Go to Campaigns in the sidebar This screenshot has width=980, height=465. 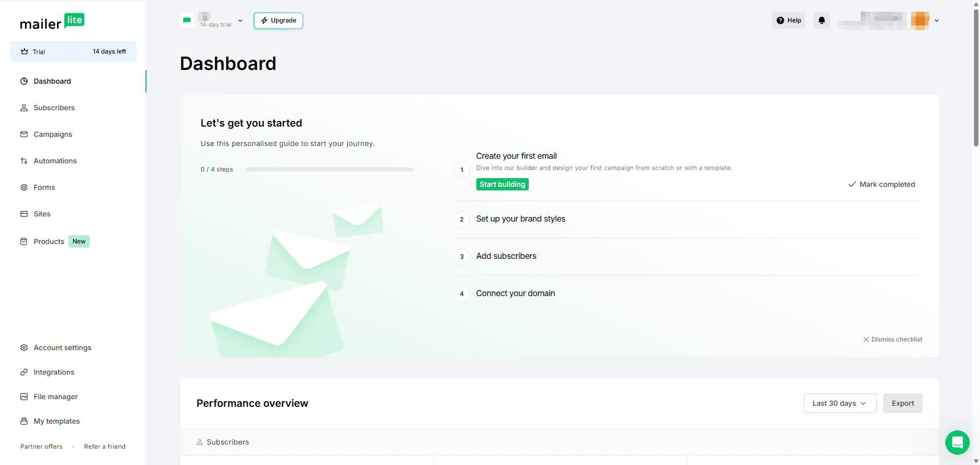coord(53,134)
